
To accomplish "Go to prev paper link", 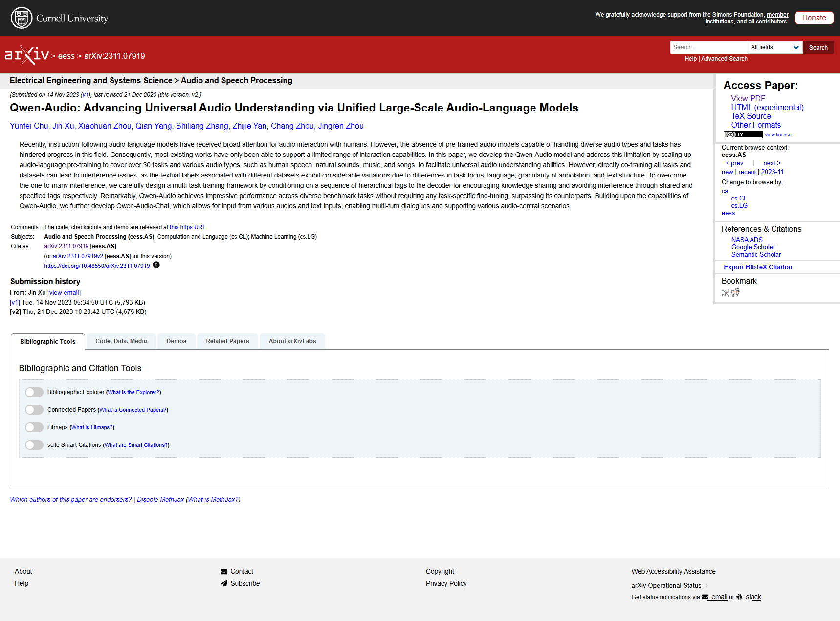I will 734,163.
